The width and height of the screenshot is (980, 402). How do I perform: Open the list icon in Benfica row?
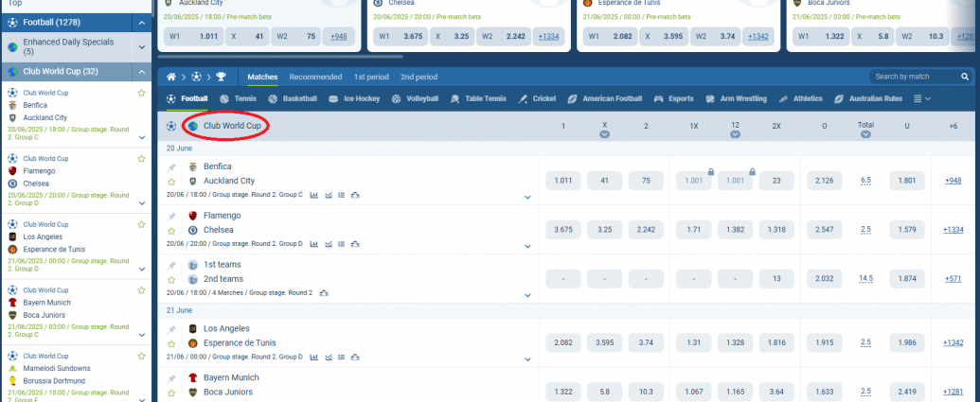pos(341,195)
